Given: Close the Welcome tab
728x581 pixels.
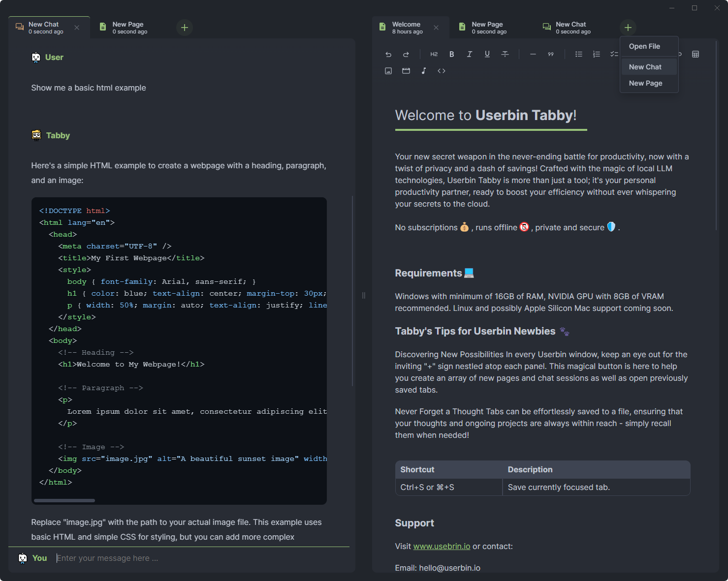Looking at the screenshot, I should tap(436, 28).
